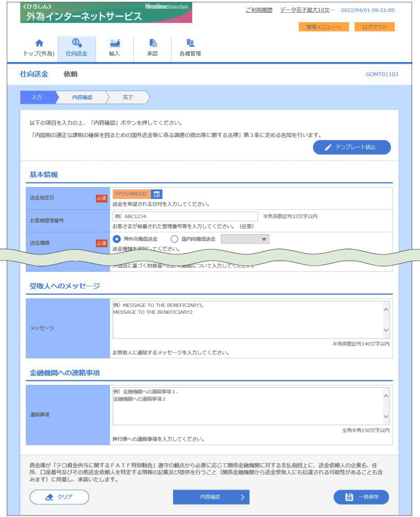This screenshot has height=517, width=420.
Task: Click the ログアウト logout button
Action: tap(374, 27)
